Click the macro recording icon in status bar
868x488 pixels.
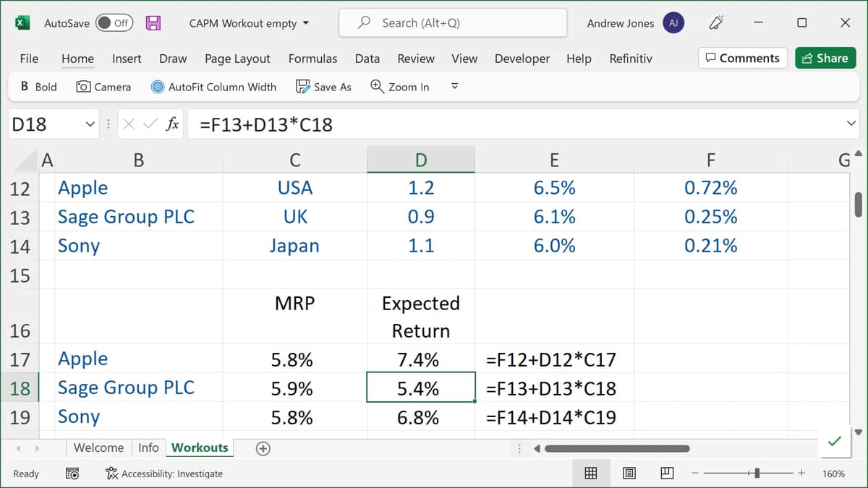72,474
